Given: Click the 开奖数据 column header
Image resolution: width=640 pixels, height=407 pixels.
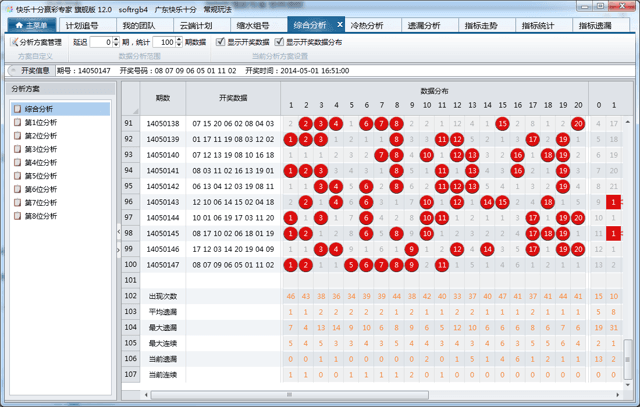Looking at the screenshot, I should coord(231,98).
